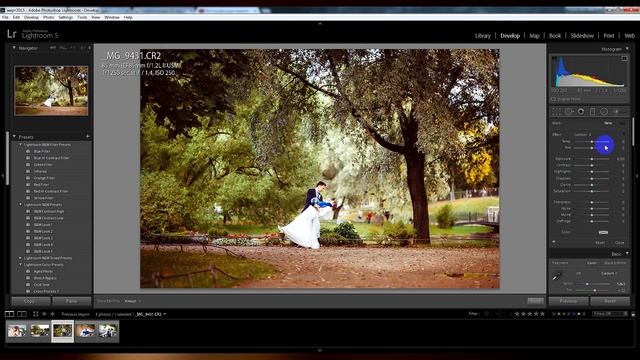Go forward using the right arrow icon in filmstrip bar

click(52, 314)
